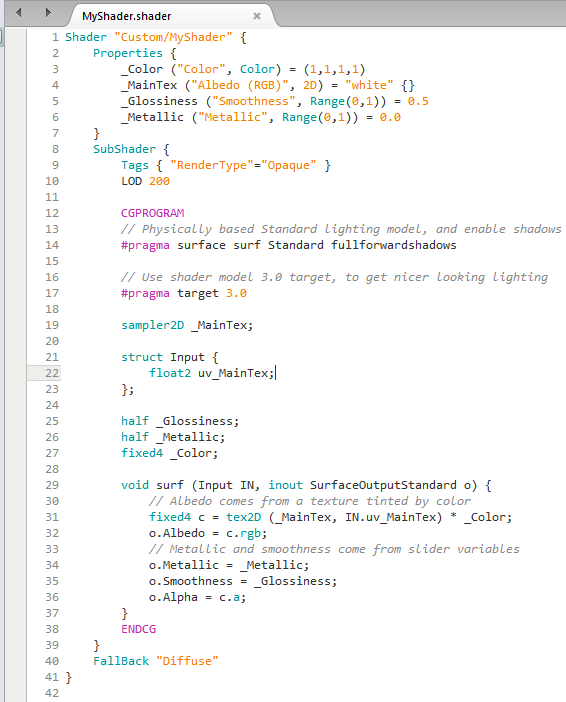Click the struct keyword on line 21
566x702 pixels.
pyautogui.click(x=142, y=357)
